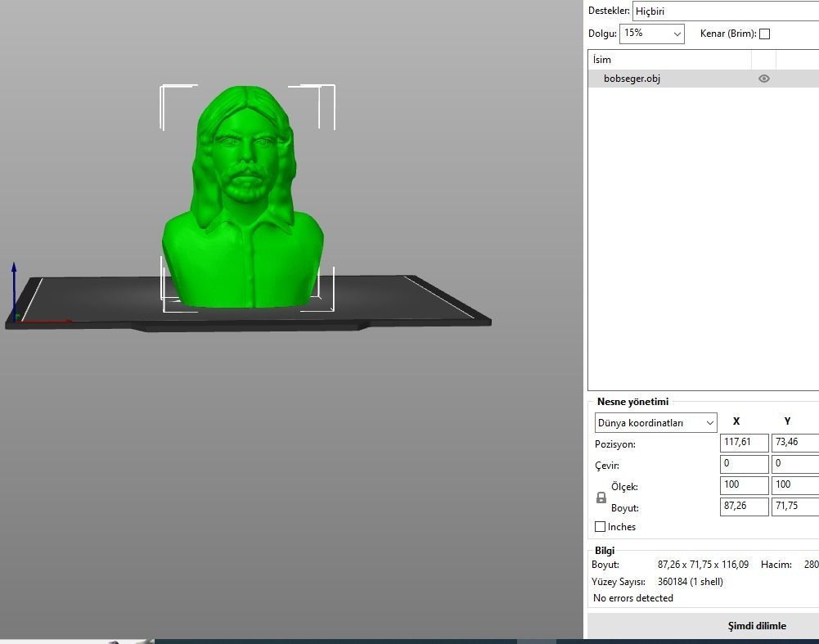Enable the Kenar (Brim) checkbox

[x=764, y=34]
